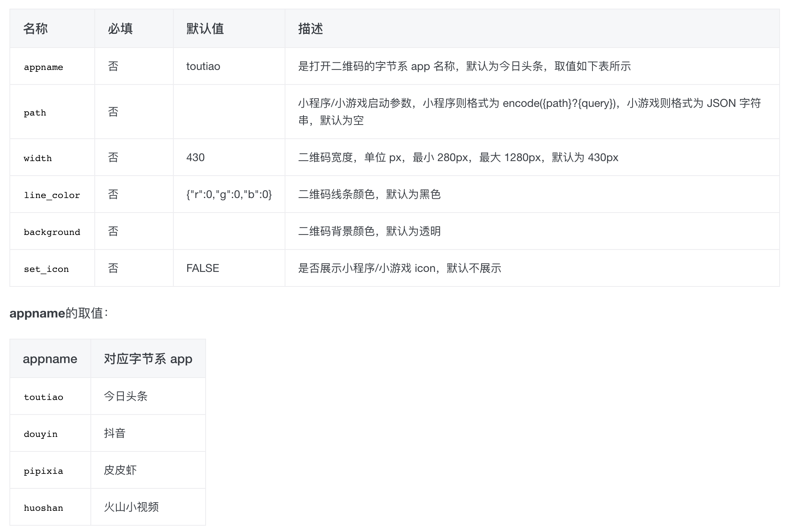Screen dimensions: 791x532
Task: Click the 必填 column header
Action: (120, 29)
